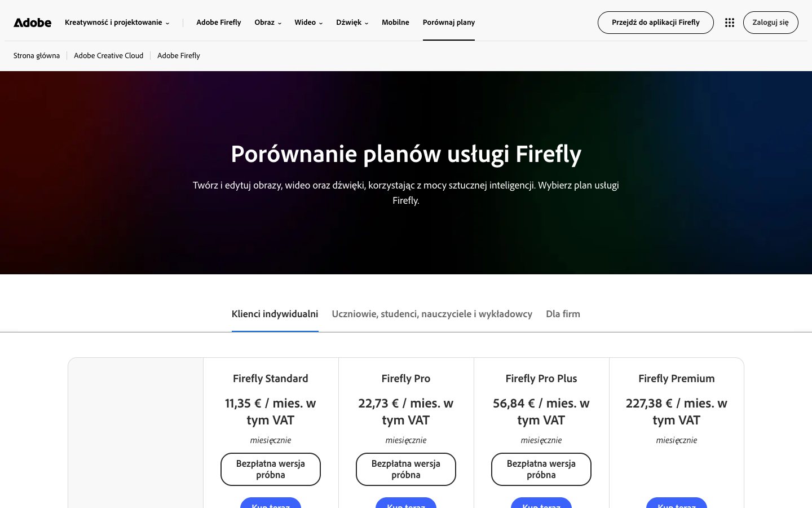This screenshot has width=812, height=508.
Task: Click the Firefly Standard plan title
Action: (x=271, y=379)
